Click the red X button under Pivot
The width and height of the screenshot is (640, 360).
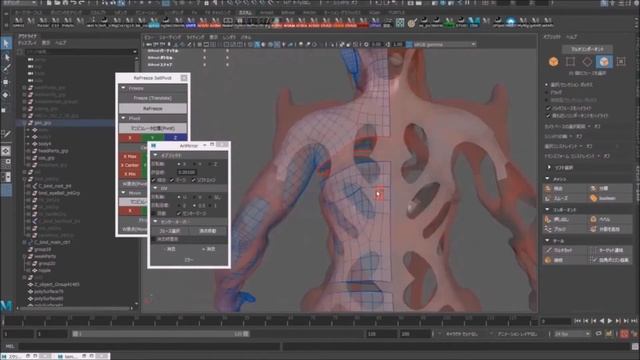click(130, 138)
